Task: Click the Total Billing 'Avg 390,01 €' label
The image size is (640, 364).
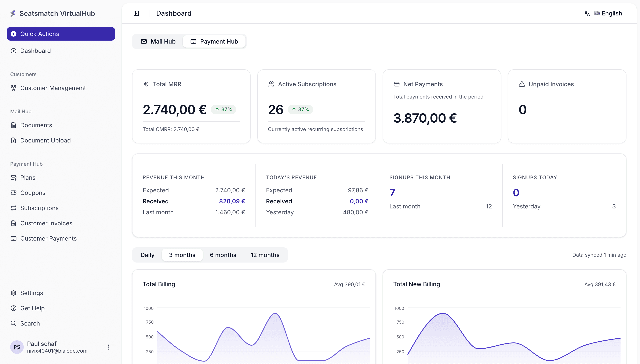Action: [349, 285]
